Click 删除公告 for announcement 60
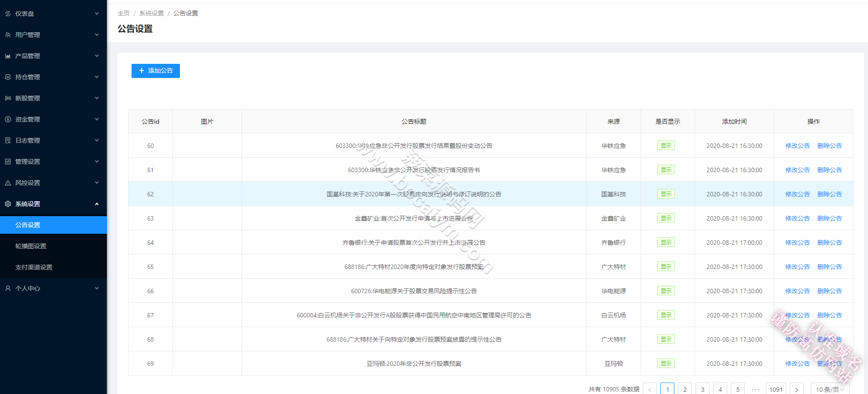 (x=830, y=146)
